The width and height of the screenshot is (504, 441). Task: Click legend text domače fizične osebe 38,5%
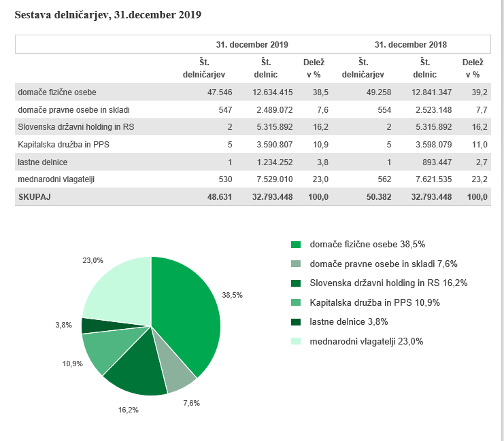click(367, 245)
